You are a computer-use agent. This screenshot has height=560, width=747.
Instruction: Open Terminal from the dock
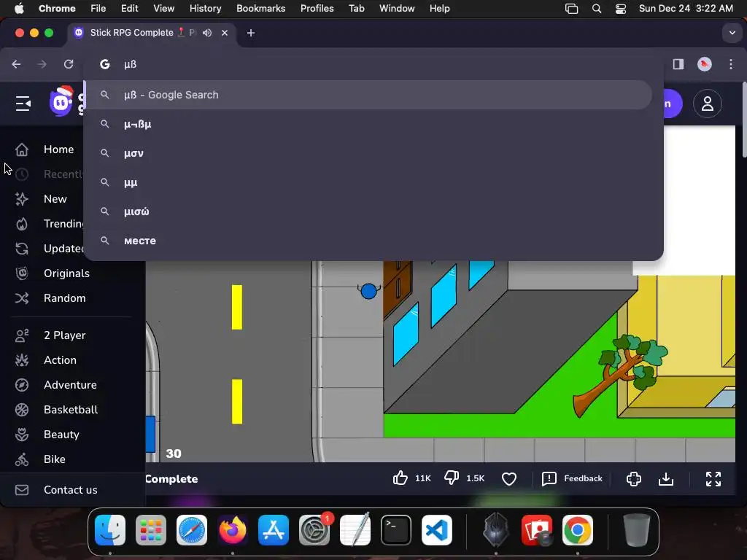pyautogui.click(x=396, y=530)
